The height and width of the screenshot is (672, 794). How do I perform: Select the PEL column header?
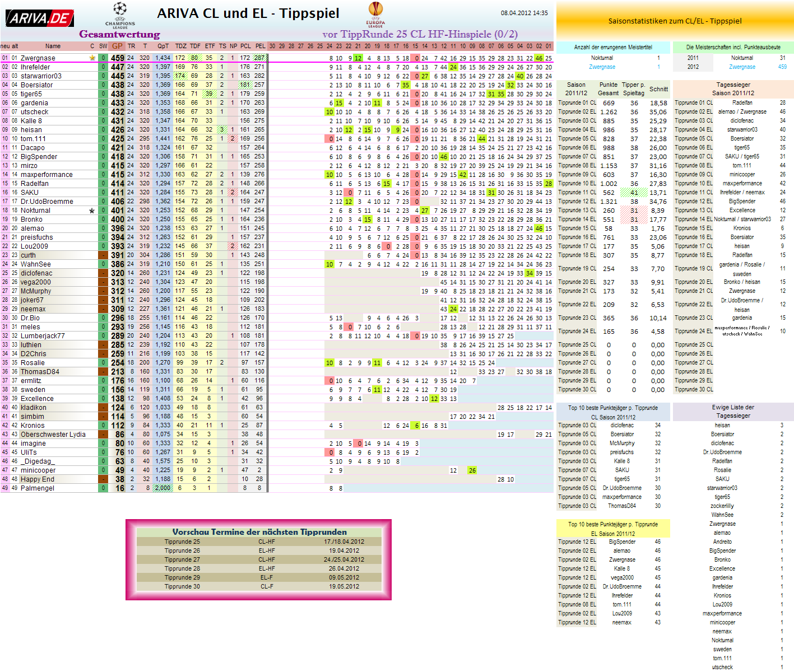tap(261, 46)
